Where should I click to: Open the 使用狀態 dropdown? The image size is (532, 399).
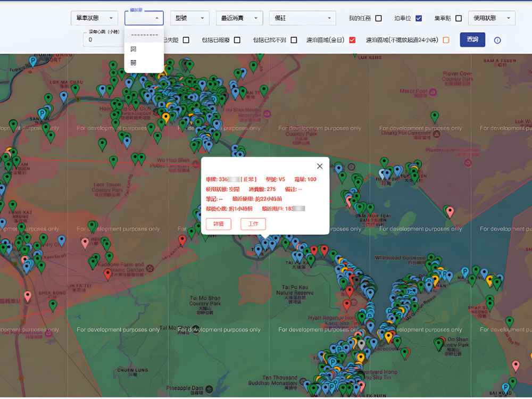tap(492, 18)
